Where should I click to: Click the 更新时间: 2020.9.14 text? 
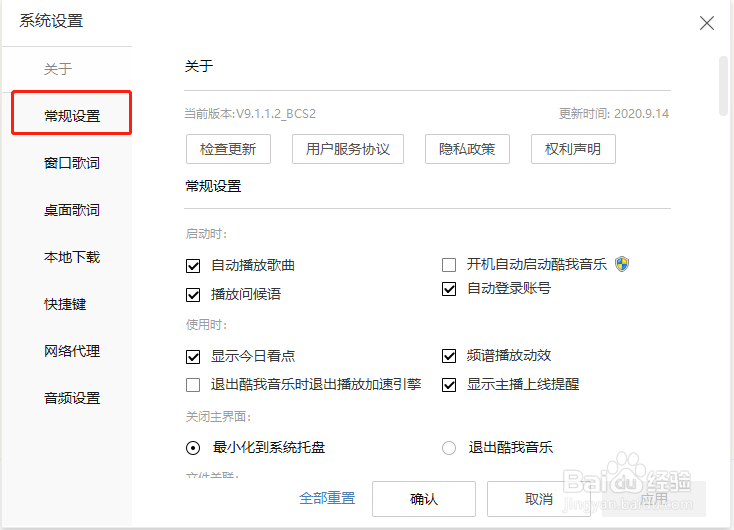point(614,114)
